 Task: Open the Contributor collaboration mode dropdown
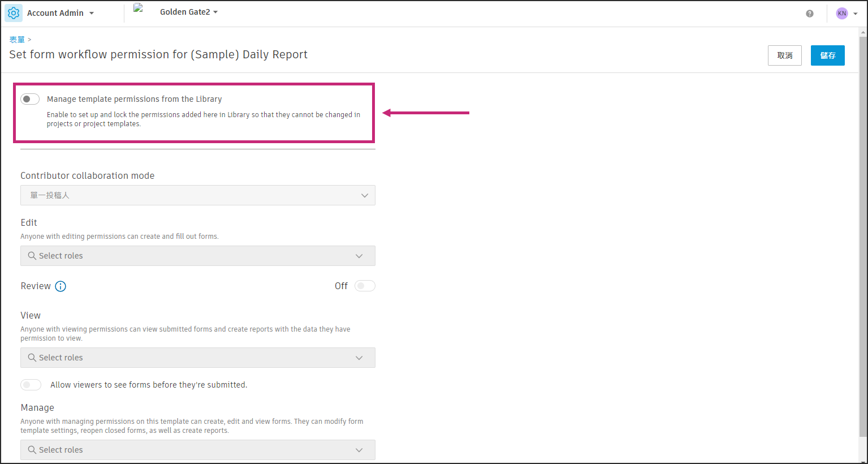tap(198, 195)
